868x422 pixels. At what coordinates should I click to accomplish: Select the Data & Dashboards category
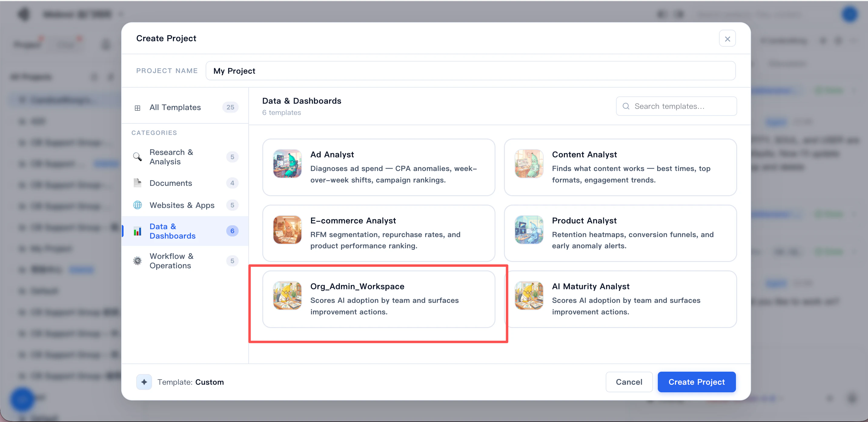pos(185,231)
